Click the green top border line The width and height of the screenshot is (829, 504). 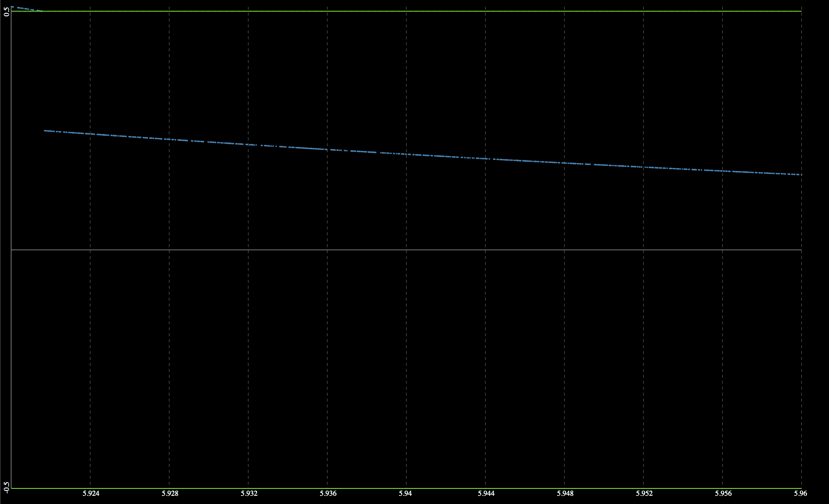(x=408, y=12)
